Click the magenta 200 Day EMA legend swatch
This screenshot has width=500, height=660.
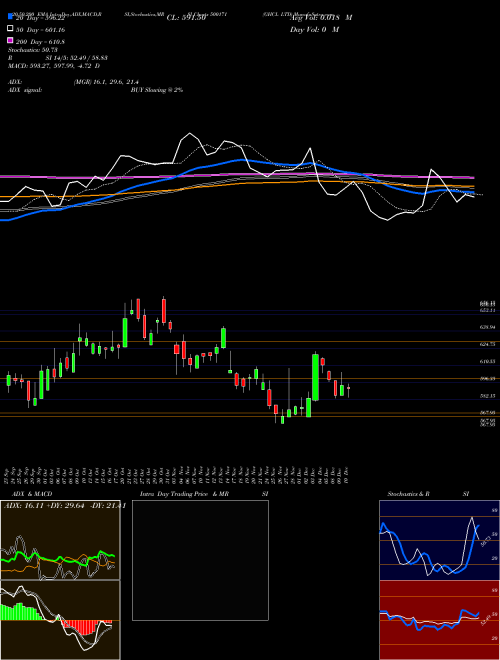10,40
